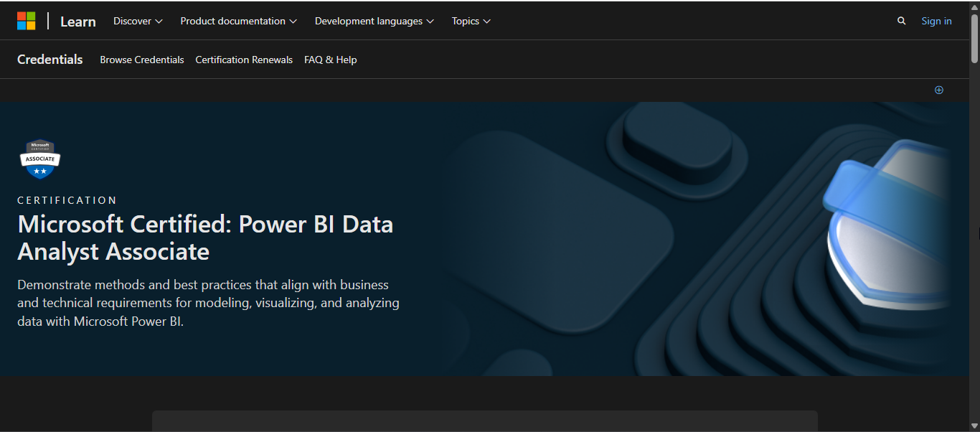The width and height of the screenshot is (980, 432).
Task: Select the FAQ & Help item
Action: pyautogui.click(x=330, y=60)
